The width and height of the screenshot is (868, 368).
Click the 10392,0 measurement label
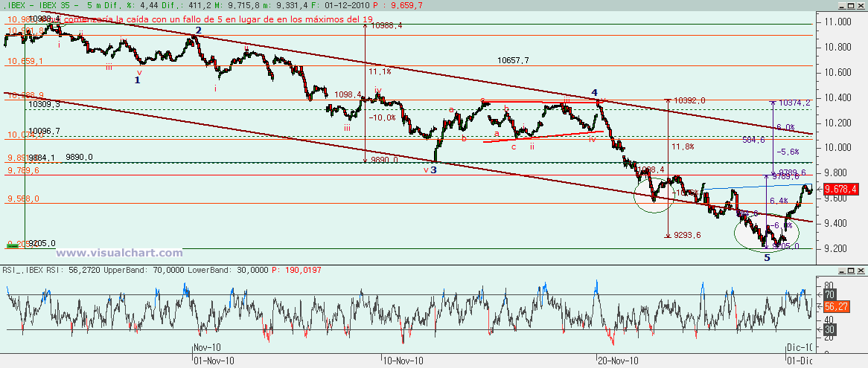(690, 100)
